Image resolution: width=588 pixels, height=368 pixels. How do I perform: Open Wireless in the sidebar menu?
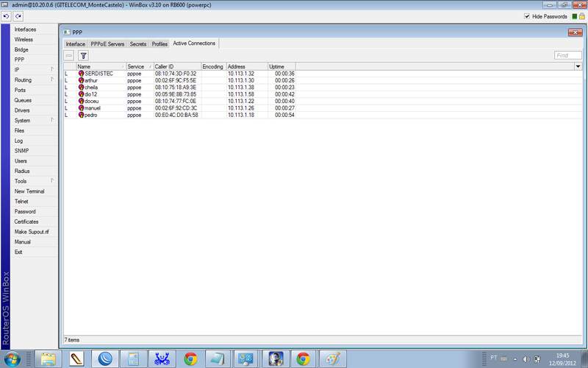tap(24, 40)
